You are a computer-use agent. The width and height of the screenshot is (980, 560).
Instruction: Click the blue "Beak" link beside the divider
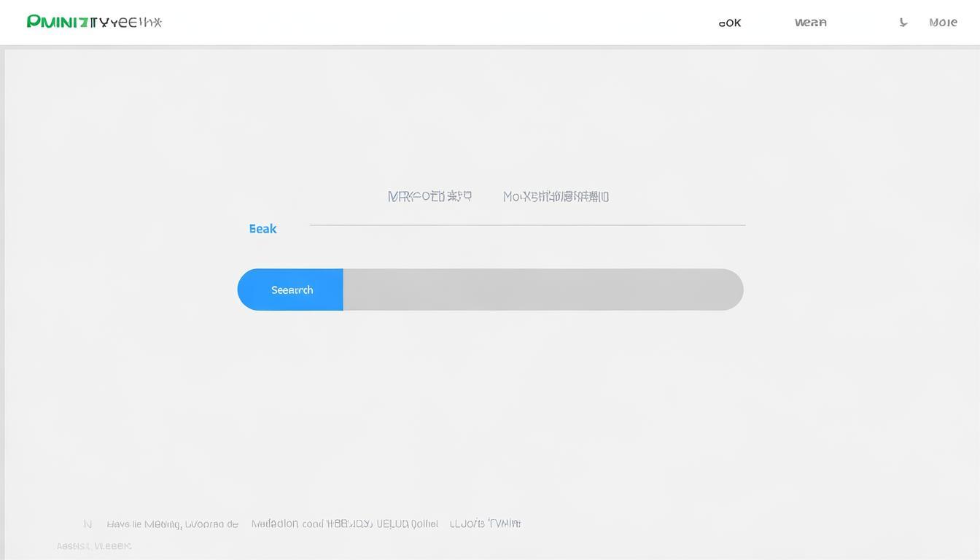click(x=262, y=228)
